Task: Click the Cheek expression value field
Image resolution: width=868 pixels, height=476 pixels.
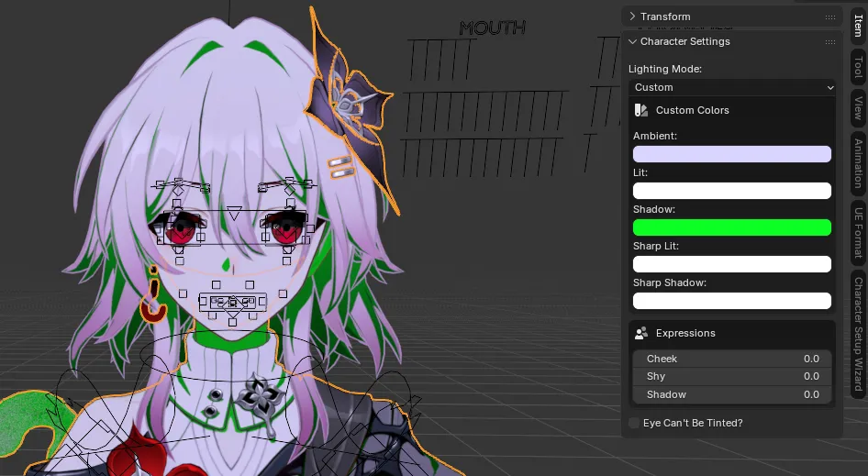Action: click(732, 359)
